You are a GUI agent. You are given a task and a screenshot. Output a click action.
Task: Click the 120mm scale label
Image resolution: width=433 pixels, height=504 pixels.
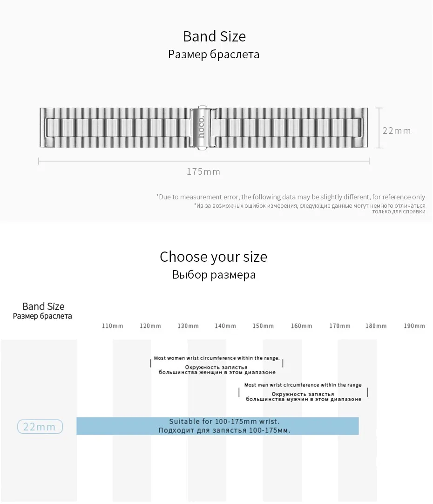[x=150, y=326]
